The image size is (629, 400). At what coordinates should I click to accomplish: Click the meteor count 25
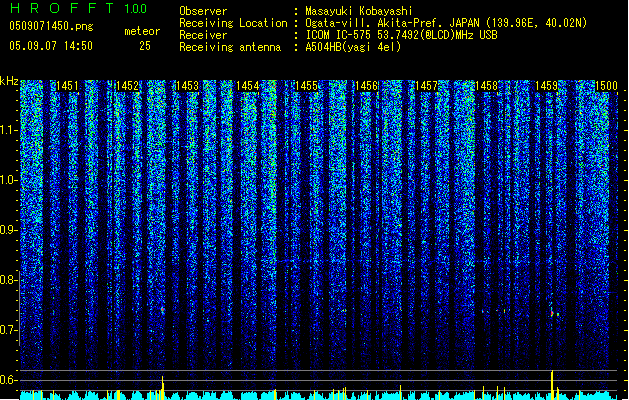145,46
